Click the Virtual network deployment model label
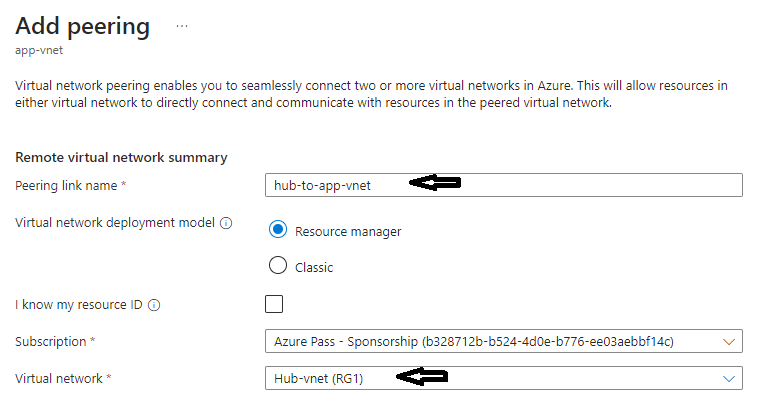 tap(115, 223)
